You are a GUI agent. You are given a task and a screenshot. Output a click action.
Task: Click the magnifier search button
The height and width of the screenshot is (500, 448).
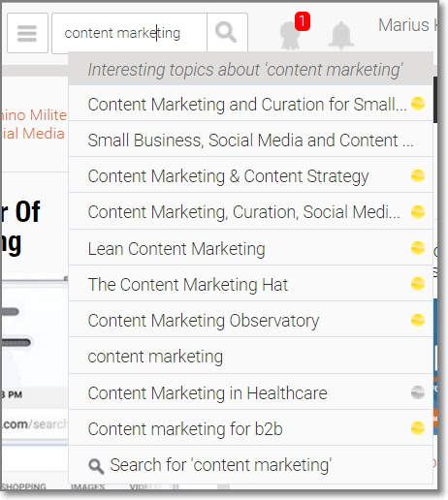tap(227, 33)
